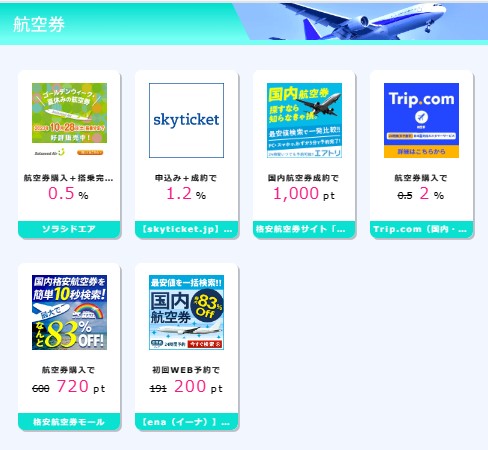The width and height of the screenshot is (488, 450).
Task: Select the ソラシドエア teal label
Action: (x=69, y=229)
